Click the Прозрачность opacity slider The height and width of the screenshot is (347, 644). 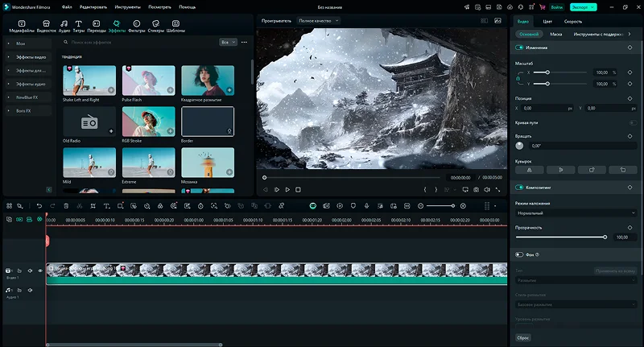[x=560, y=237]
